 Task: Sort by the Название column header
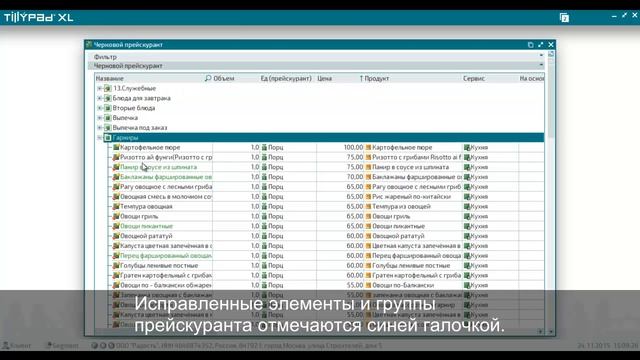pos(110,78)
